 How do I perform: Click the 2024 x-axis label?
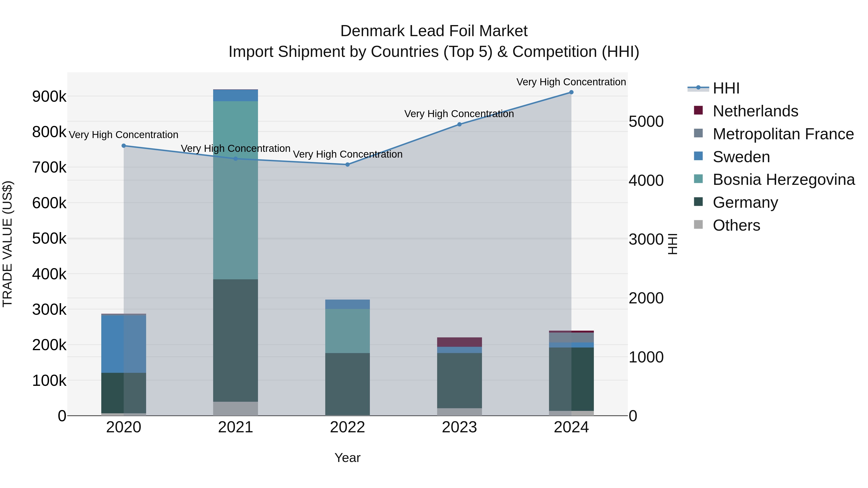coord(571,427)
